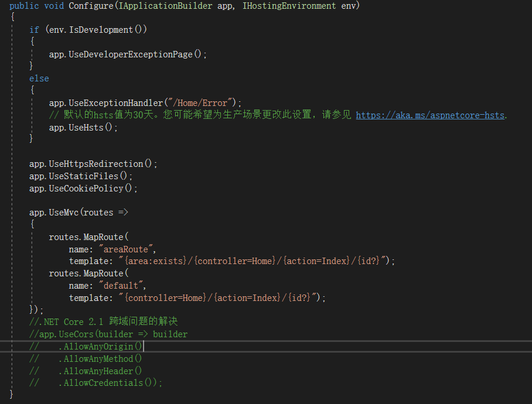532x404 pixels.
Task: Click the '.AllowCredentials());' commented line
Action: point(96,383)
